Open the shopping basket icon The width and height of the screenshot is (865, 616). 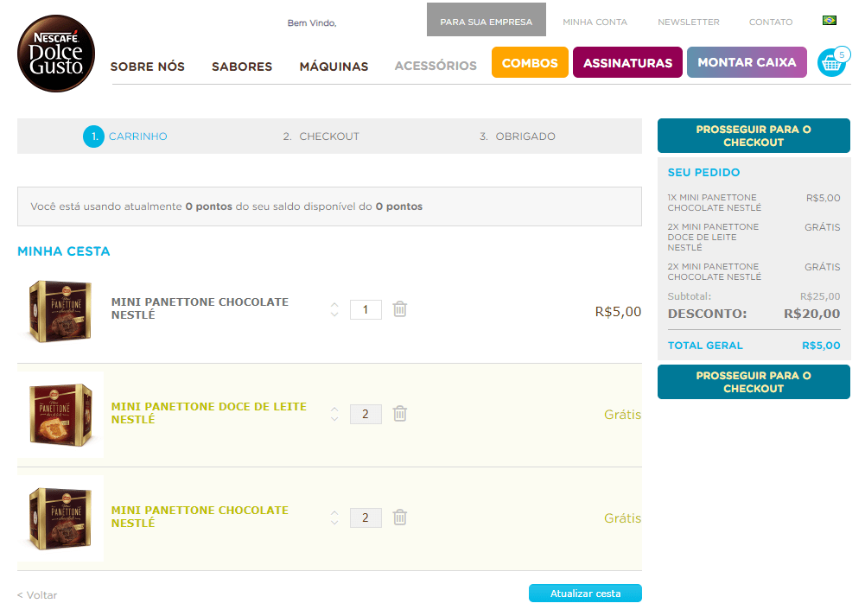pos(830,63)
